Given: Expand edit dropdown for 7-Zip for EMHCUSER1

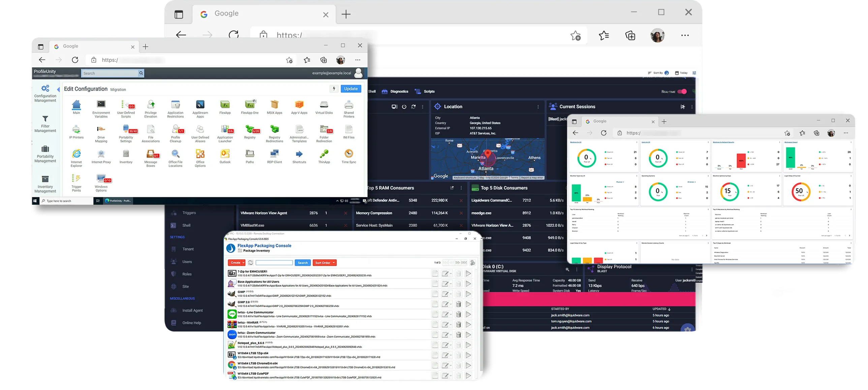Looking at the screenshot, I should pyautogui.click(x=451, y=274).
